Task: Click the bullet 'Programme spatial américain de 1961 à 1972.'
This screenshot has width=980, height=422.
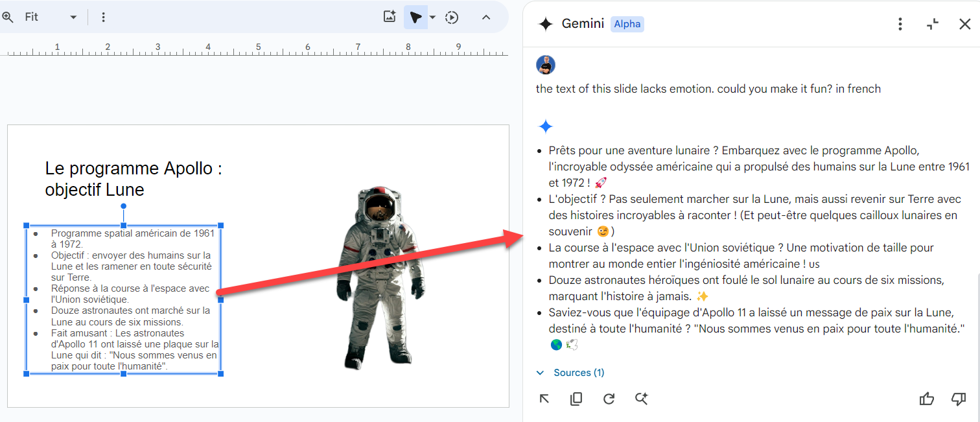Action: (132, 239)
